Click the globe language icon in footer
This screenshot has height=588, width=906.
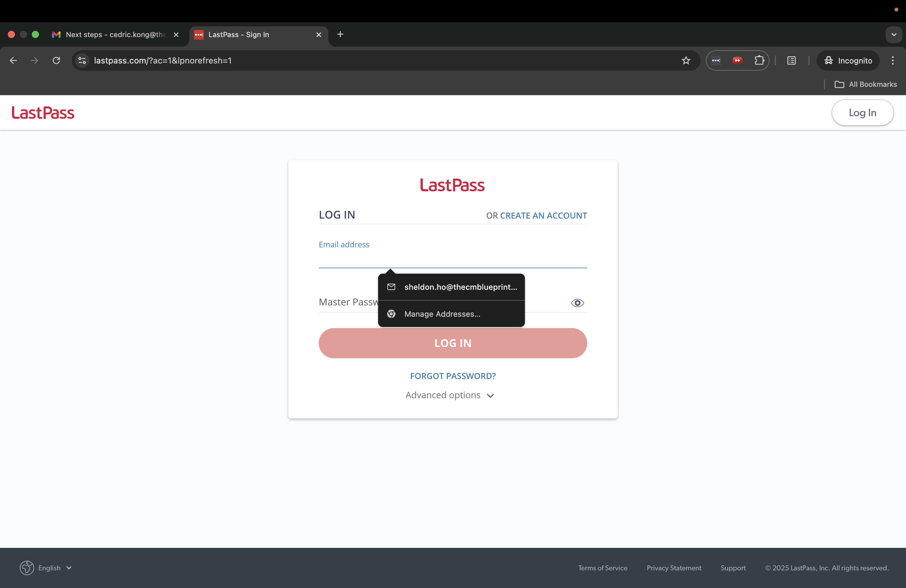click(27, 568)
